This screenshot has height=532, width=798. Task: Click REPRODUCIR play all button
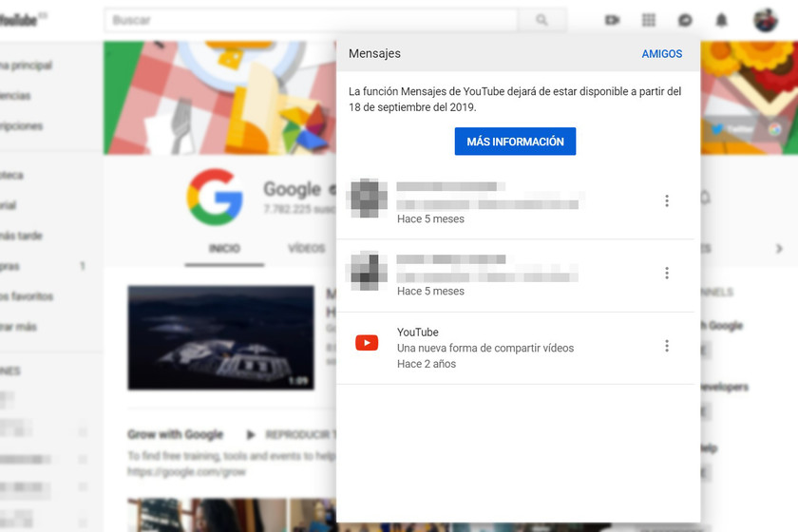(x=291, y=435)
